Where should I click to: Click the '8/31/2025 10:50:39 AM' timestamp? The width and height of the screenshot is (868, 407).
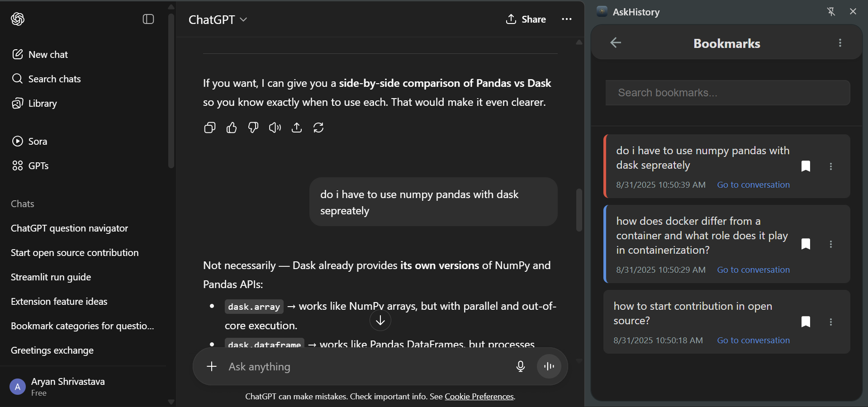661,185
